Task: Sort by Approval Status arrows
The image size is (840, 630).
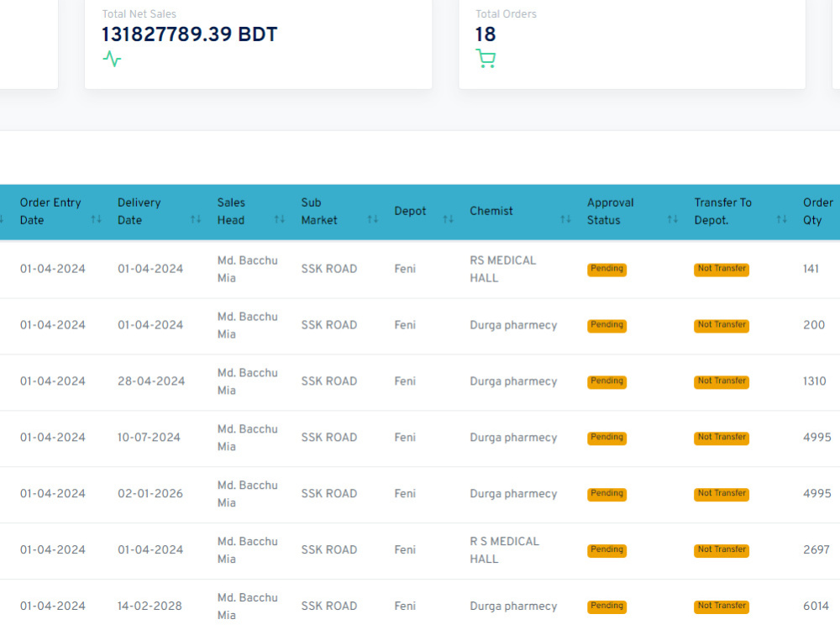Action: (x=672, y=219)
